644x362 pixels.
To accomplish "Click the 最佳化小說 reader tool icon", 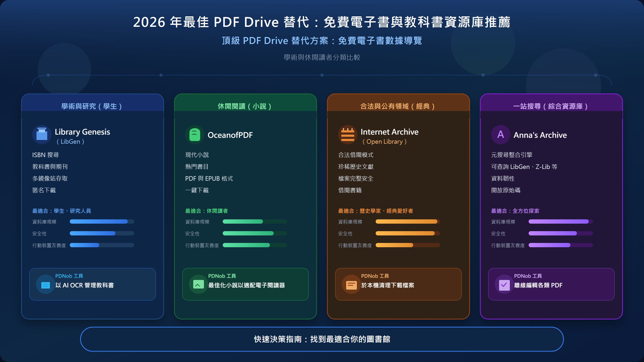I will point(198,285).
